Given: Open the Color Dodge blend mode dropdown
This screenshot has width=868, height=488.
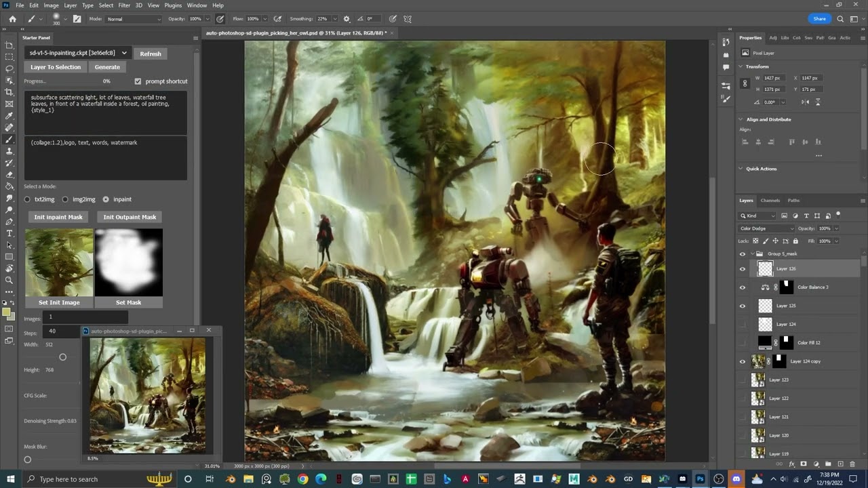Looking at the screenshot, I should 766,228.
